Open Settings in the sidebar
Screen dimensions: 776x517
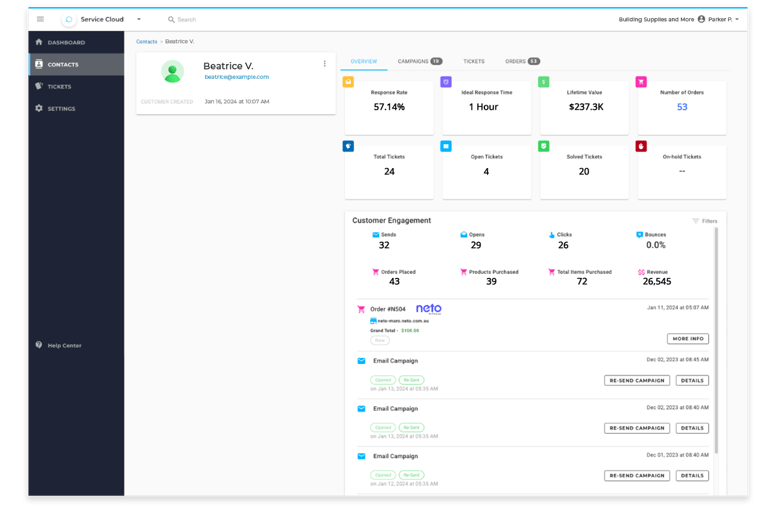click(x=76, y=108)
